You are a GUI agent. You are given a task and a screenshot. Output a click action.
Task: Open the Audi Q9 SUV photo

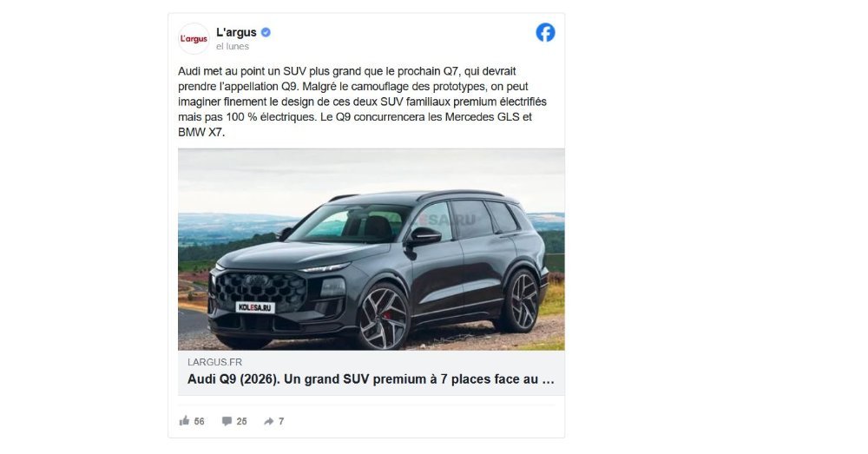(x=372, y=249)
